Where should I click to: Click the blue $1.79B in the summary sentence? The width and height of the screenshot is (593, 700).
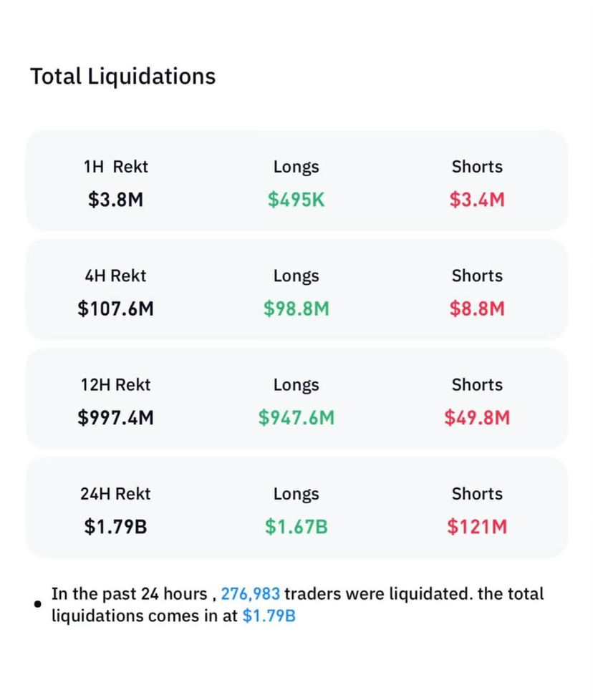(x=269, y=616)
